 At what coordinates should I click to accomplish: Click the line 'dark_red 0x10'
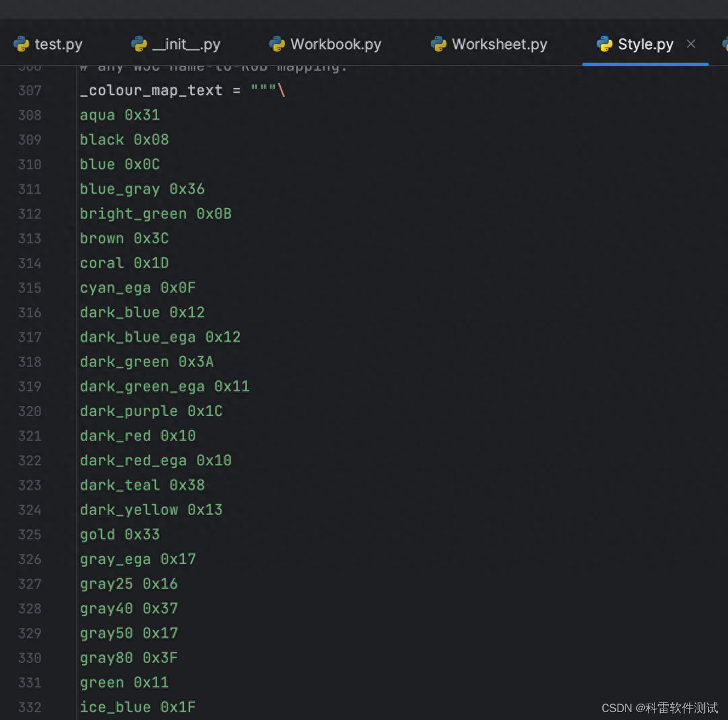(x=138, y=436)
